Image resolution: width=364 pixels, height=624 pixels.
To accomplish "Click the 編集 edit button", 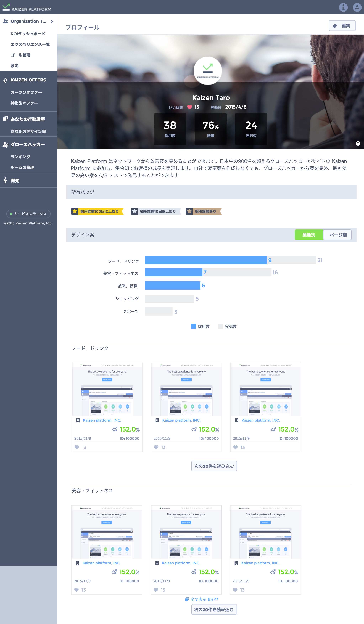I will pos(342,26).
